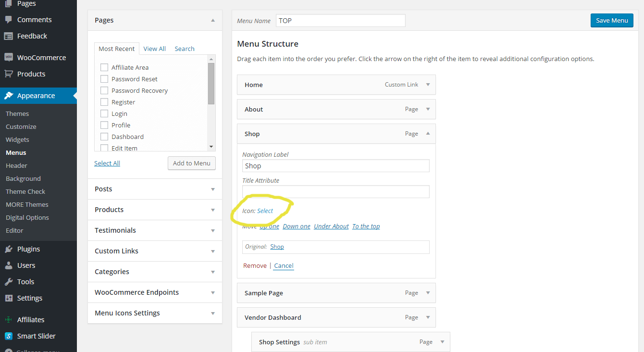Click the pages list scrollbar thumb
644x352 pixels.
(x=211, y=84)
